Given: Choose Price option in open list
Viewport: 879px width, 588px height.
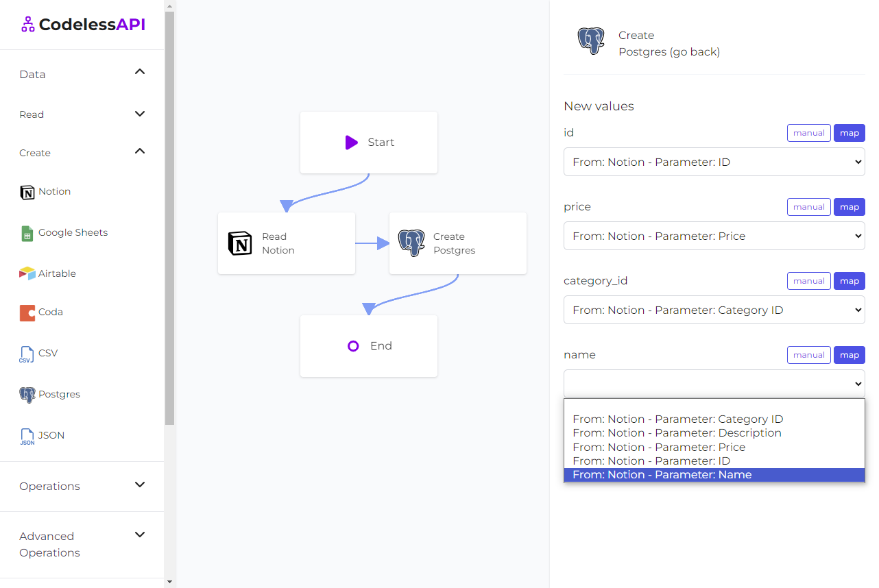Looking at the screenshot, I should pos(714,448).
